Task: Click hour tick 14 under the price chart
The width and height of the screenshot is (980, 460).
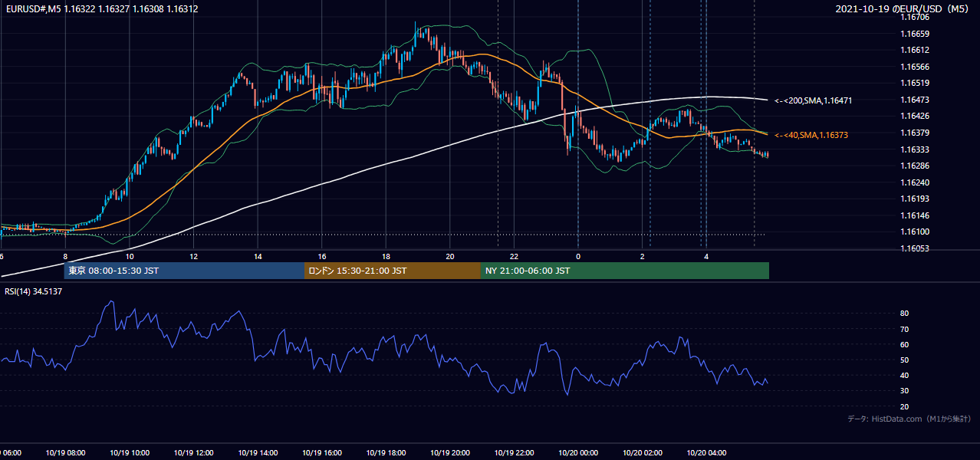Action: click(258, 256)
